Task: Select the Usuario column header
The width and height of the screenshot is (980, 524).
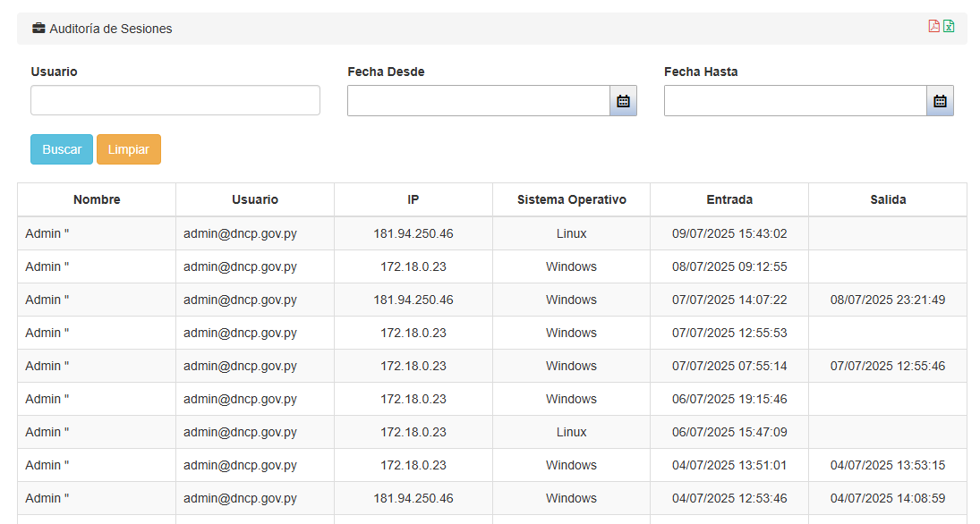Action: (255, 199)
